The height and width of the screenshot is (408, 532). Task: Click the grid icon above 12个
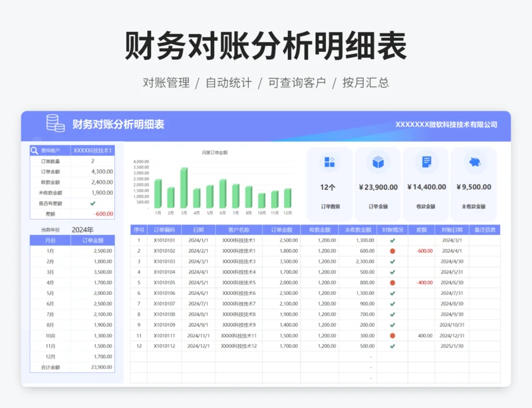coord(329,162)
